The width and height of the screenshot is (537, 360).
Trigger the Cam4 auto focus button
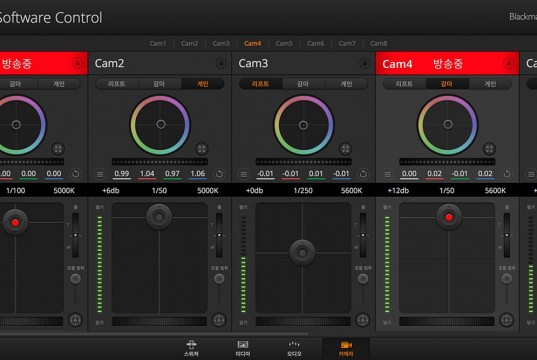[507, 320]
